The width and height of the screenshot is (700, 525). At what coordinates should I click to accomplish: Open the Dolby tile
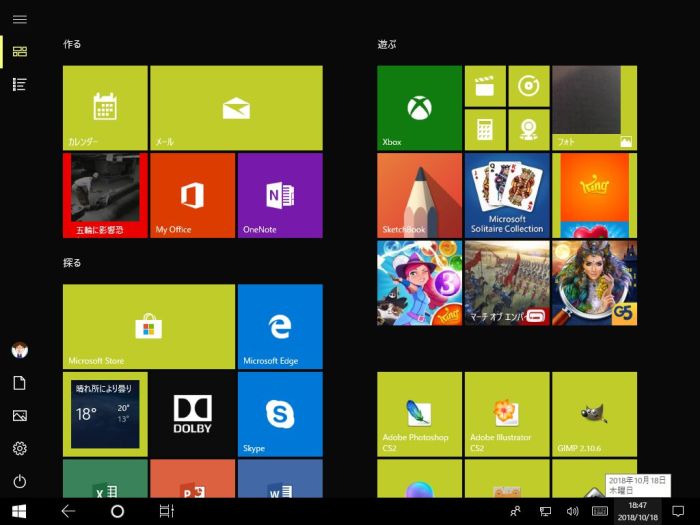(192, 413)
